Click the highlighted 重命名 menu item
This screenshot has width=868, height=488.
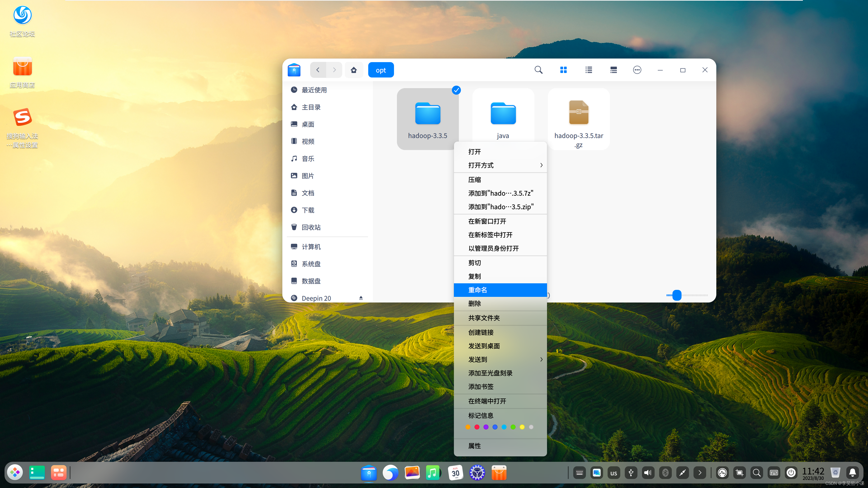pos(500,290)
